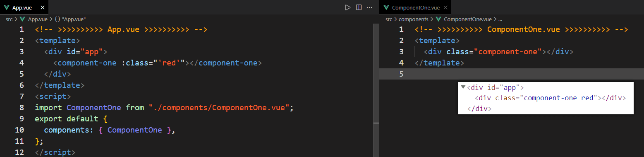Split the editor with the split icon

[x=359, y=7]
